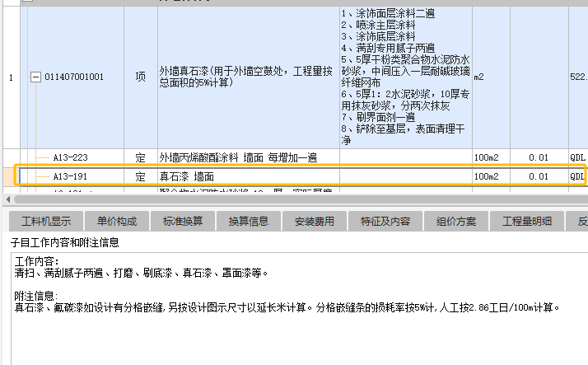The height and width of the screenshot is (365, 588).
Task: Open the 安装费用 tab
Action: click(315, 221)
